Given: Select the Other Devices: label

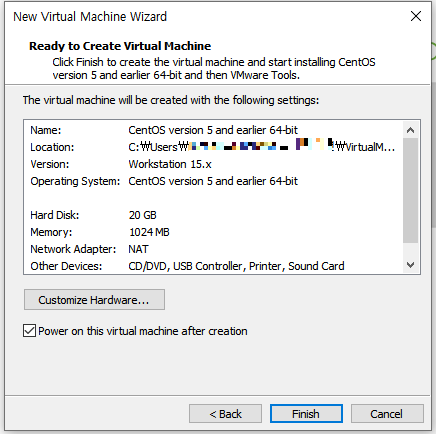Looking at the screenshot, I should (66, 266).
